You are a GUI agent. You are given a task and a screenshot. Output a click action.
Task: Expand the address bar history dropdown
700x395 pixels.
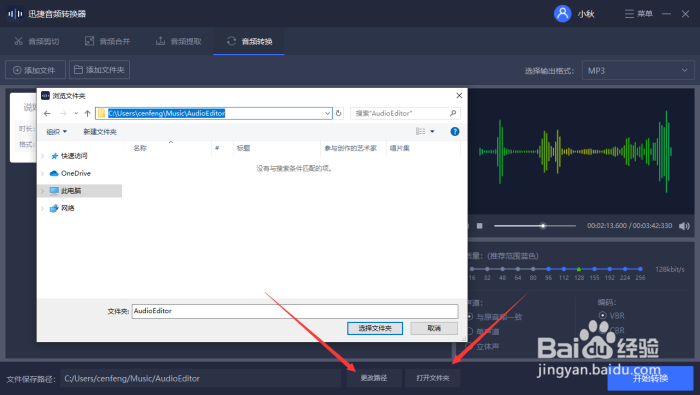point(327,113)
